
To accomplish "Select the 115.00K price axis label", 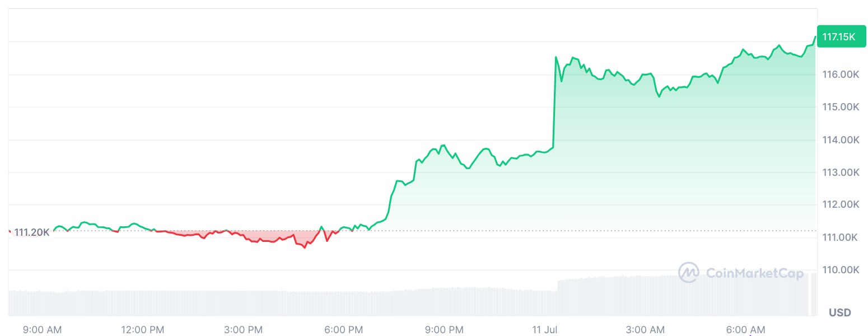I will (841, 107).
